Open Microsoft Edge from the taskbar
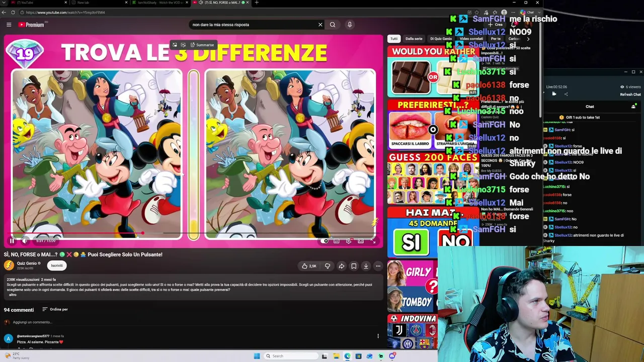 click(347, 356)
